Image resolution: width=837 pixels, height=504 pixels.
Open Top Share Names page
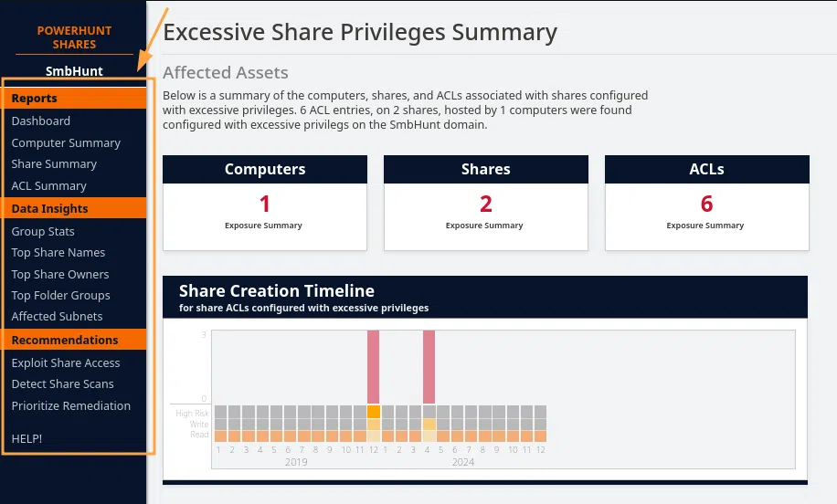click(58, 253)
